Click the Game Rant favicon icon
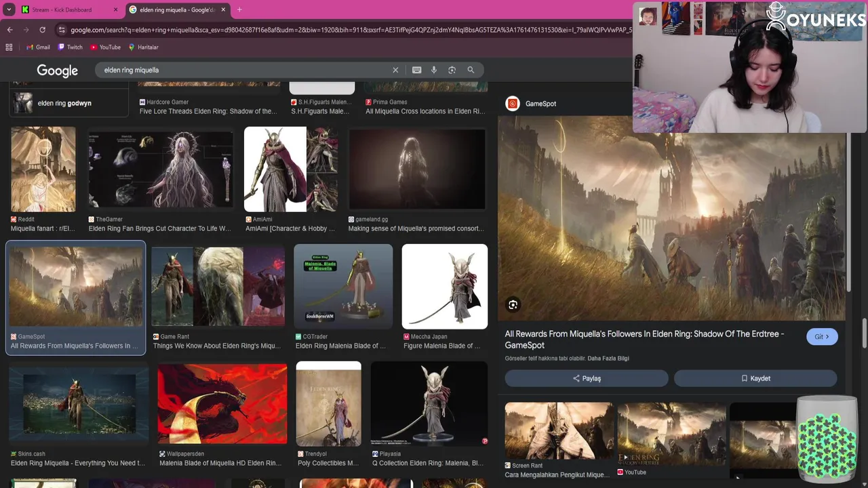Image resolution: width=868 pixels, height=488 pixels. click(156, 337)
